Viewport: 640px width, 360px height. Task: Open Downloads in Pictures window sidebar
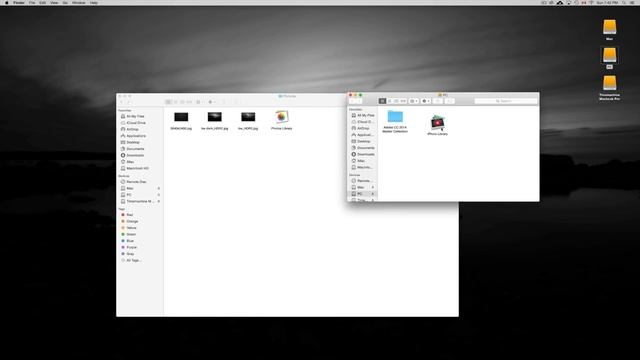point(133,156)
